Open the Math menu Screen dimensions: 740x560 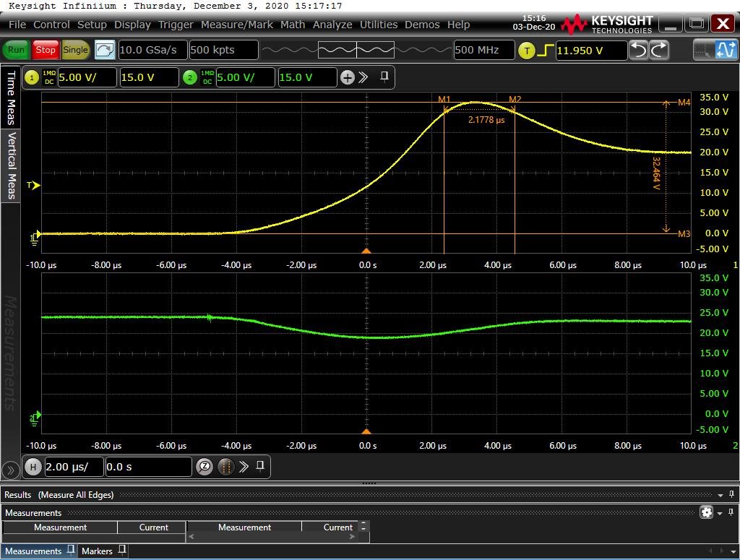point(293,25)
